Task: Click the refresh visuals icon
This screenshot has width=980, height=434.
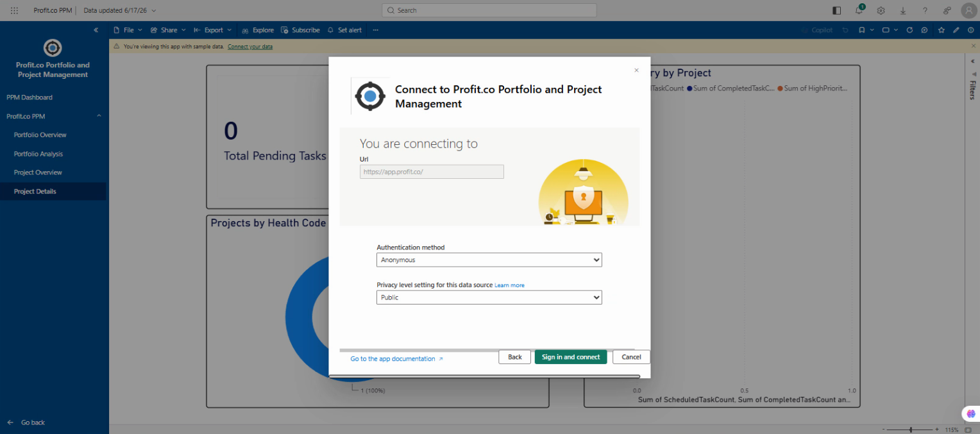Action: pyautogui.click(x=909, y=30)
